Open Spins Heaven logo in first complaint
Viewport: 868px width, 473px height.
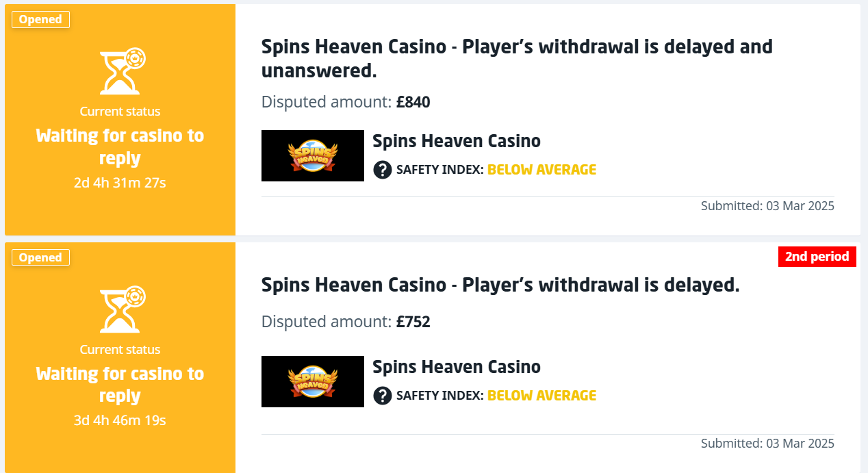click(313, 156)
